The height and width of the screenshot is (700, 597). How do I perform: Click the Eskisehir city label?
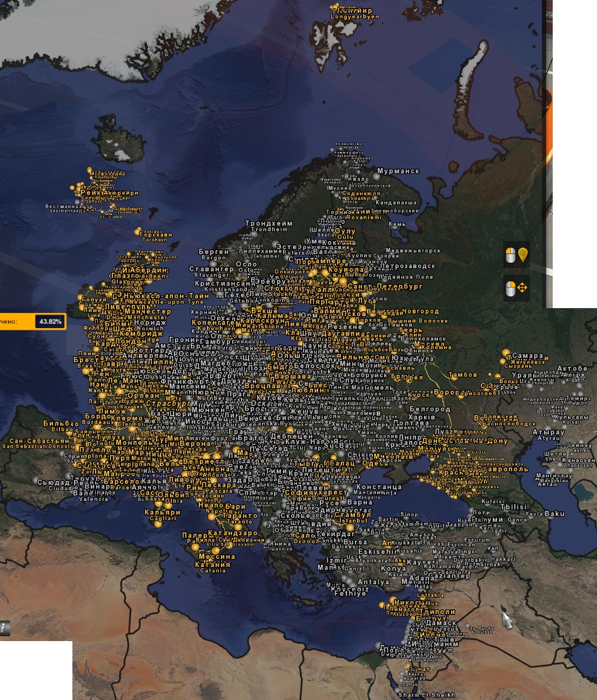tap(378, 552)
